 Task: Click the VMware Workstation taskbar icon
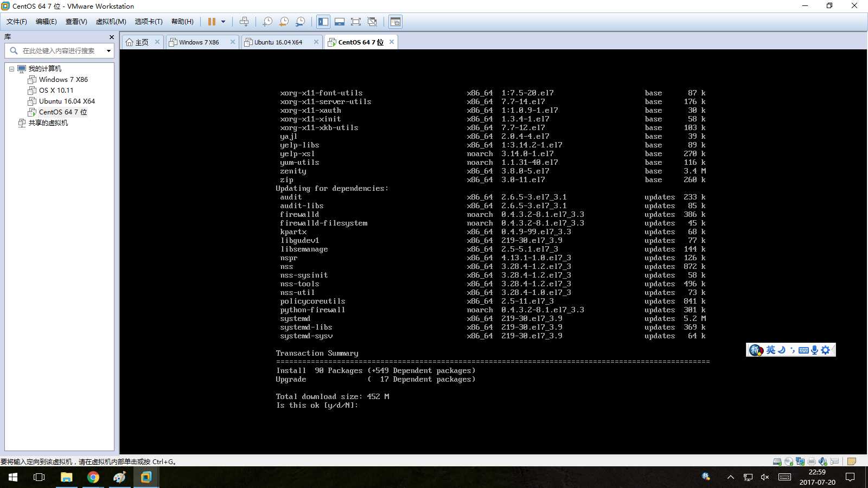coord(146,477)
